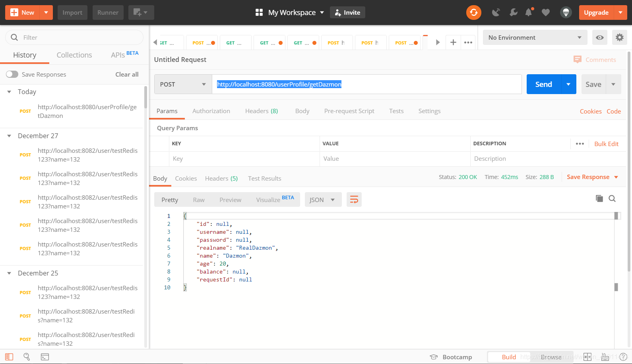Viewport: 632px width, 364px height.
Task: Open the Pre-request Script tab
Action: point(349,111)
